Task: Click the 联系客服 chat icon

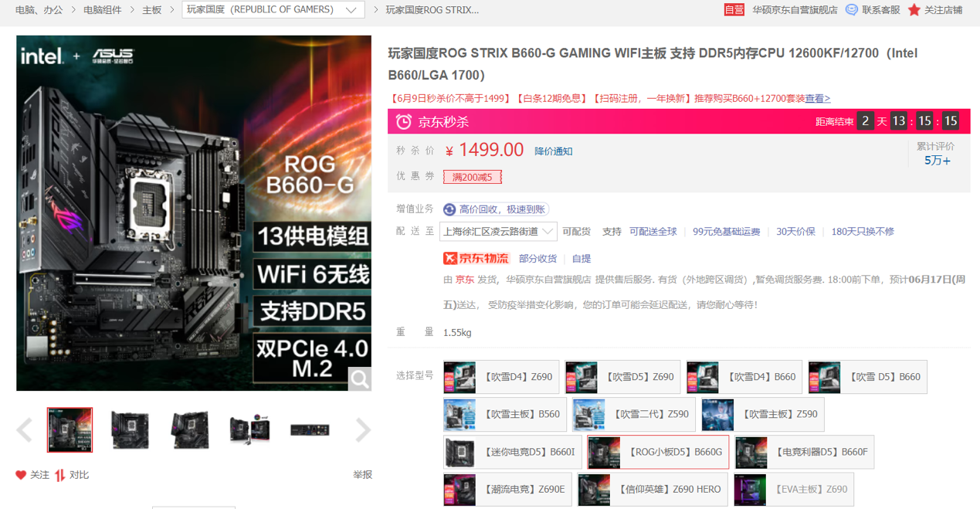Action: click(x=851, y=10)
